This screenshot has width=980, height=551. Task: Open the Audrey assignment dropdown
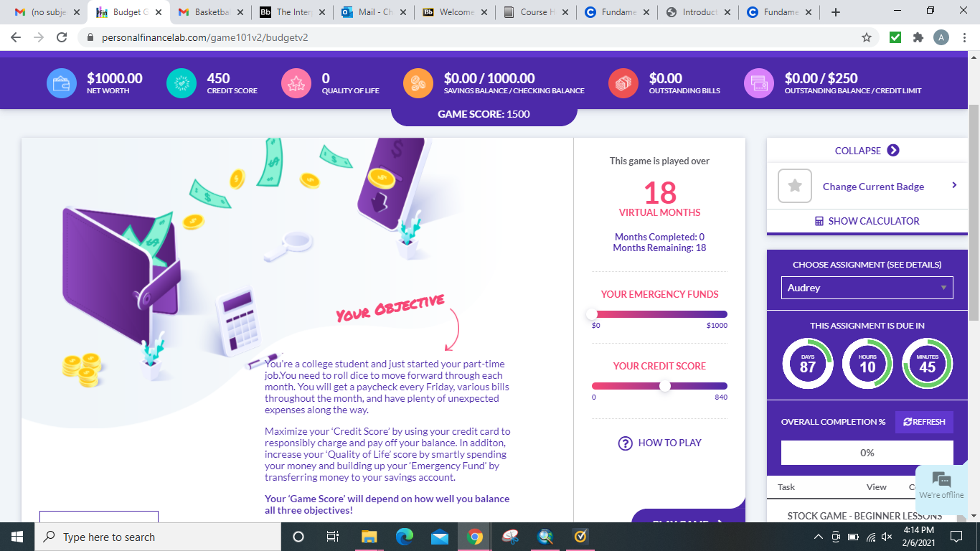pyautogui.click(x=867, y=287)
